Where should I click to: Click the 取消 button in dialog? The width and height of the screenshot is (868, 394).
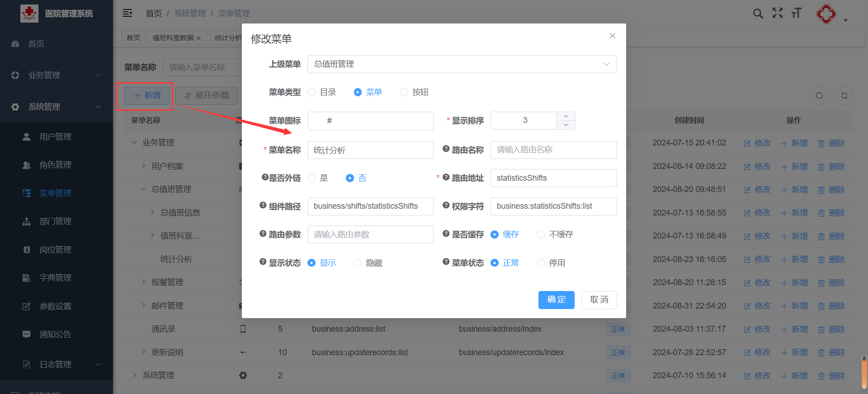(599, 300)
